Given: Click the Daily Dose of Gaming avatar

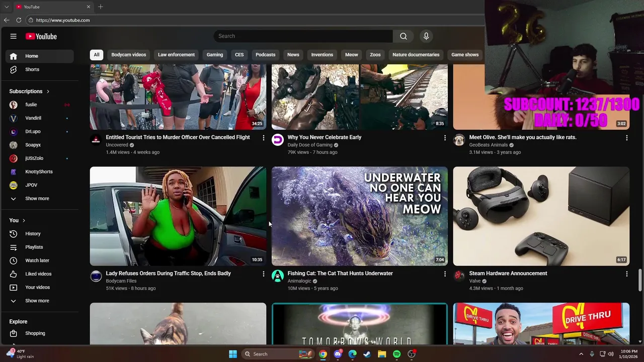Looking at the screenshot, I should pos(278,140).
